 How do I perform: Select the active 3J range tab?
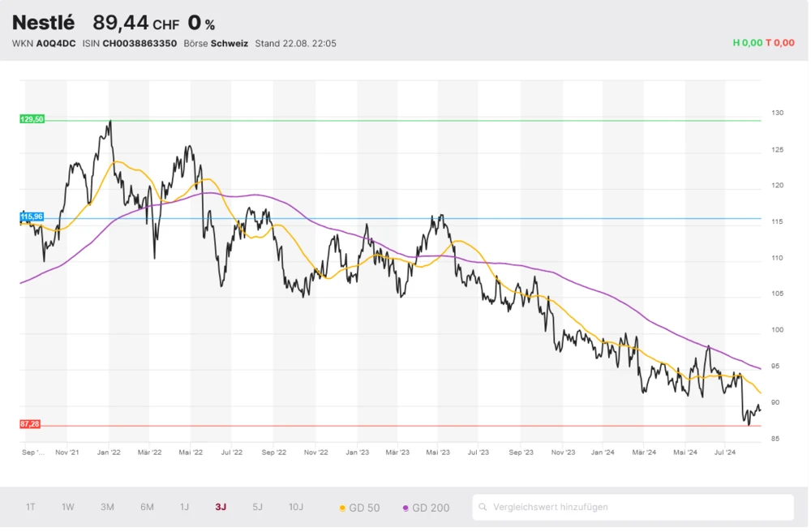tap(221, 507)
